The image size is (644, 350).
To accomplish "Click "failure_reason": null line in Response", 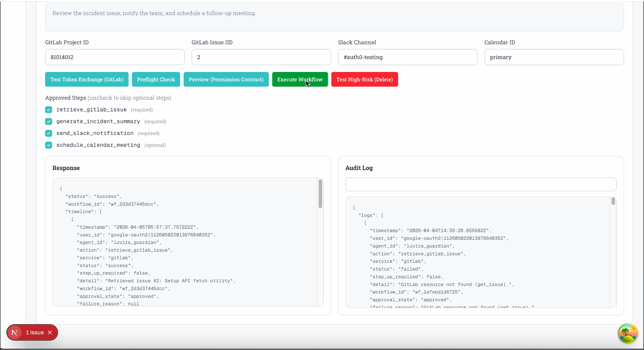I will point(108,304).
